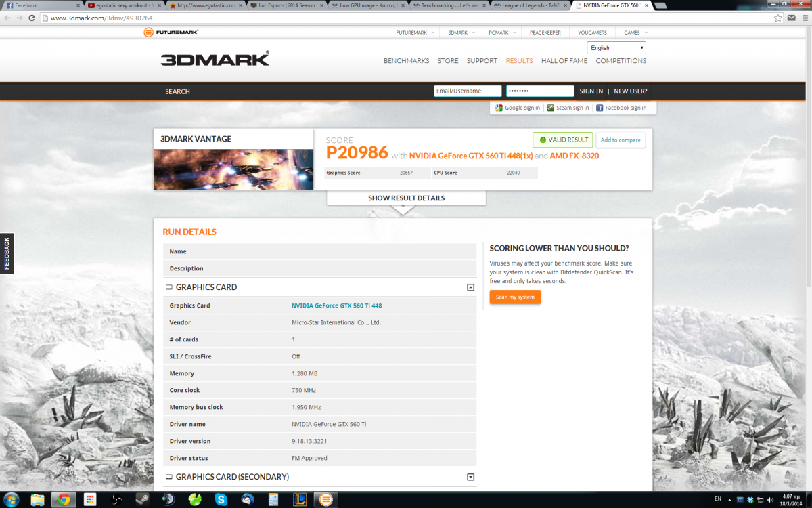Focus the Email/Username field

468,91
